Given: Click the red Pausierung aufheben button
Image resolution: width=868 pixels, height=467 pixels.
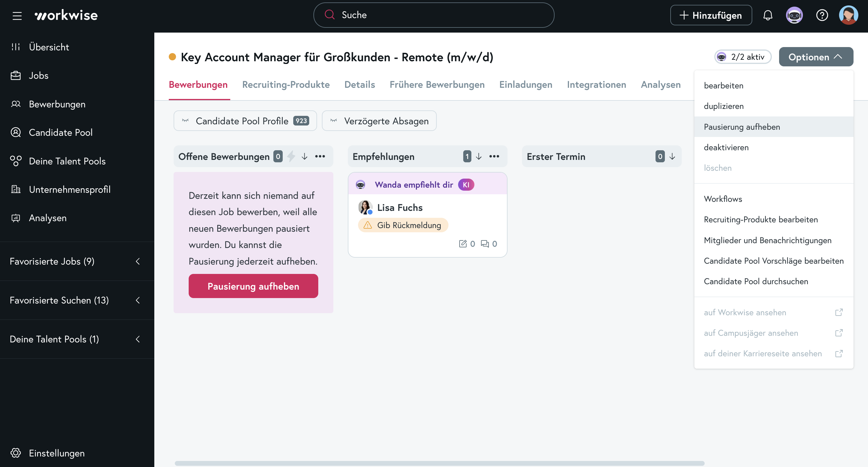Looking at the screenshot, I should [253, 286].
